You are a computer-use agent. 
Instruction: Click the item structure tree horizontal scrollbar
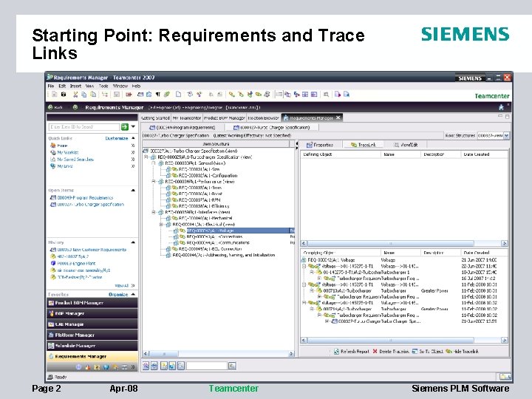[x=219, y=353]
